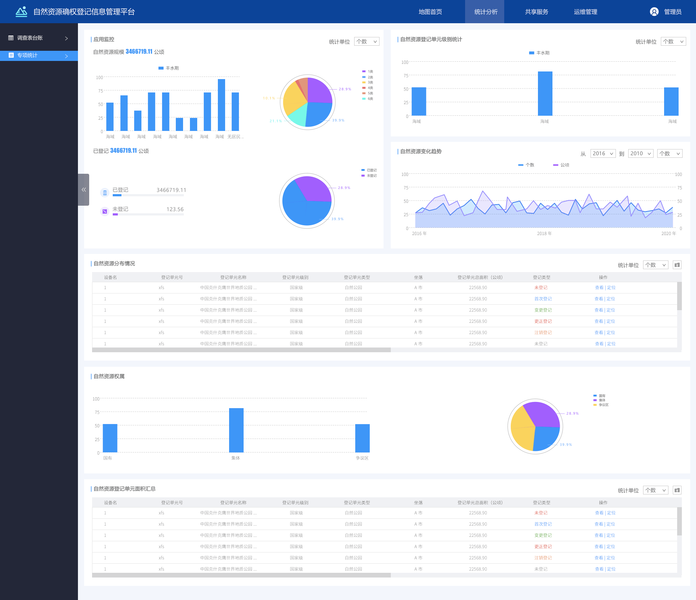Click the 管理员 user avatar icon

point(654,12)
